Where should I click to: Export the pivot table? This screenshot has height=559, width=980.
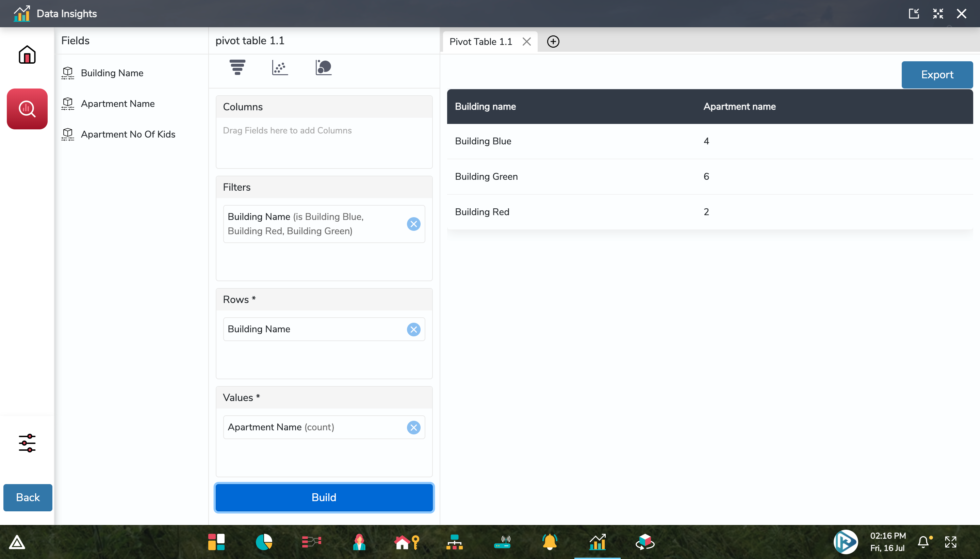(937, 75)
